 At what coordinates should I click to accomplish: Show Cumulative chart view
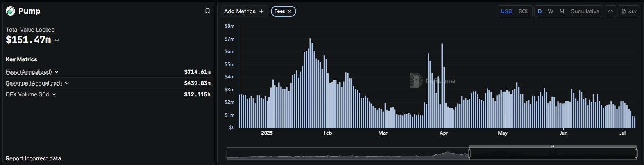pyautogui.click(x=585, y=11)
